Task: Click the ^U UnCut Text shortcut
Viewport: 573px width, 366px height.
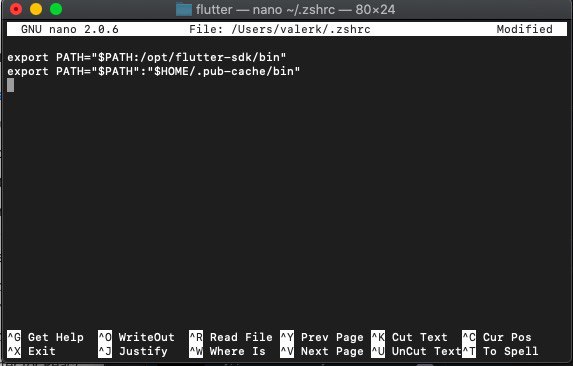Action: (x=416, y=351)
